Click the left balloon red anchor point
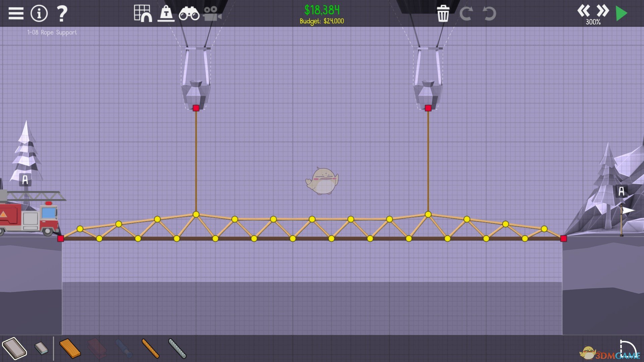This screenshot has width=644, height=362. (196, 108)
